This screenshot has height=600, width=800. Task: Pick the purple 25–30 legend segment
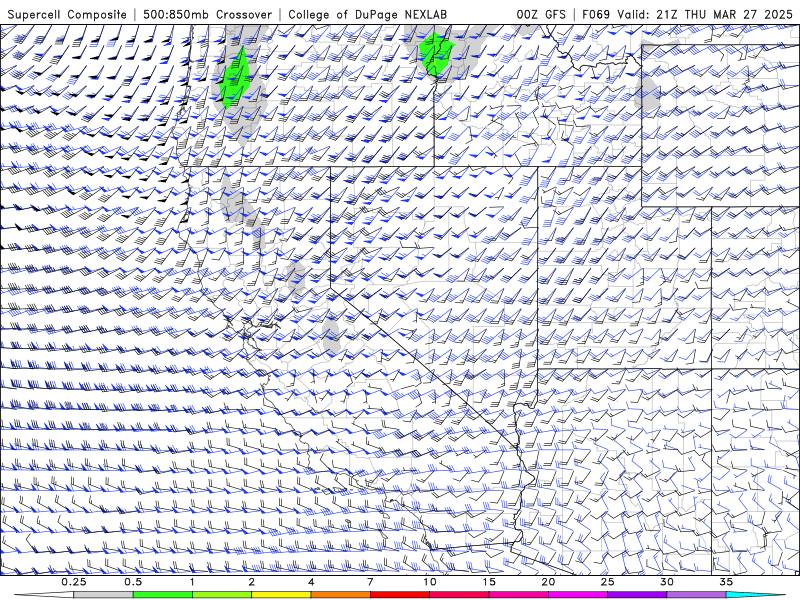click(637, 595)
